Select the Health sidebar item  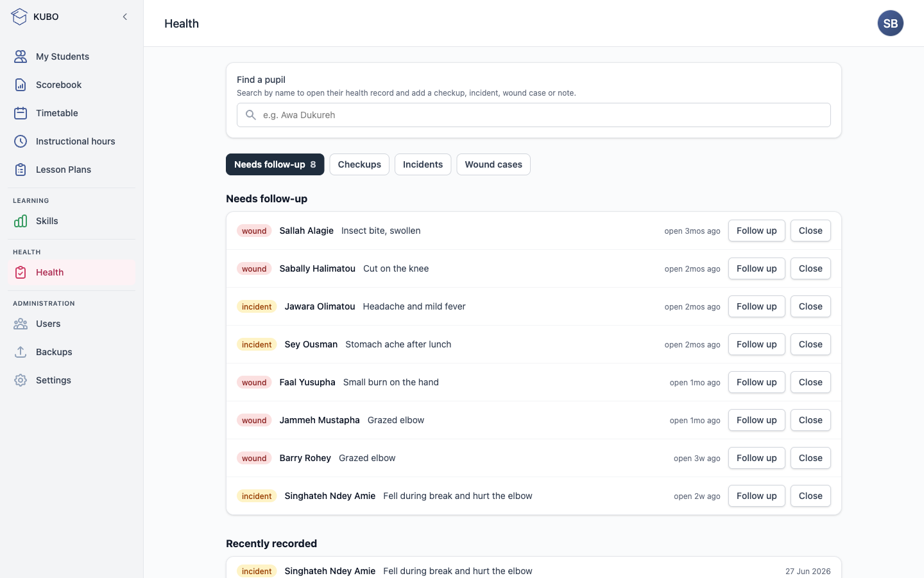pos(72,272)
